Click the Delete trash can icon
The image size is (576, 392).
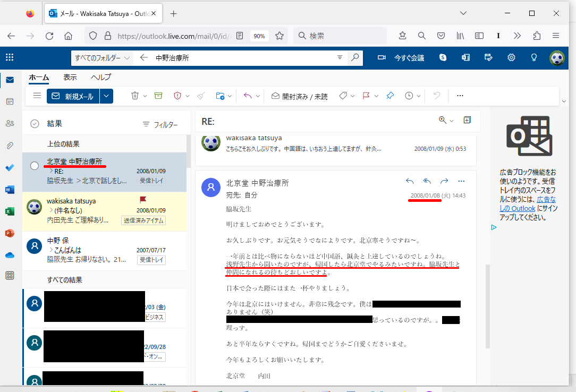coord(135,96)
